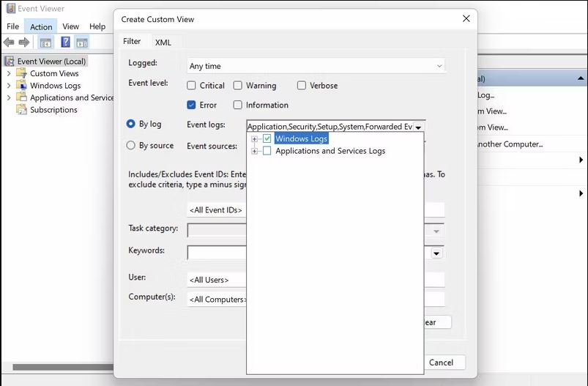588x386 pixels.
Task: Select Custom Views in the console tree
Action: point(54,73)
